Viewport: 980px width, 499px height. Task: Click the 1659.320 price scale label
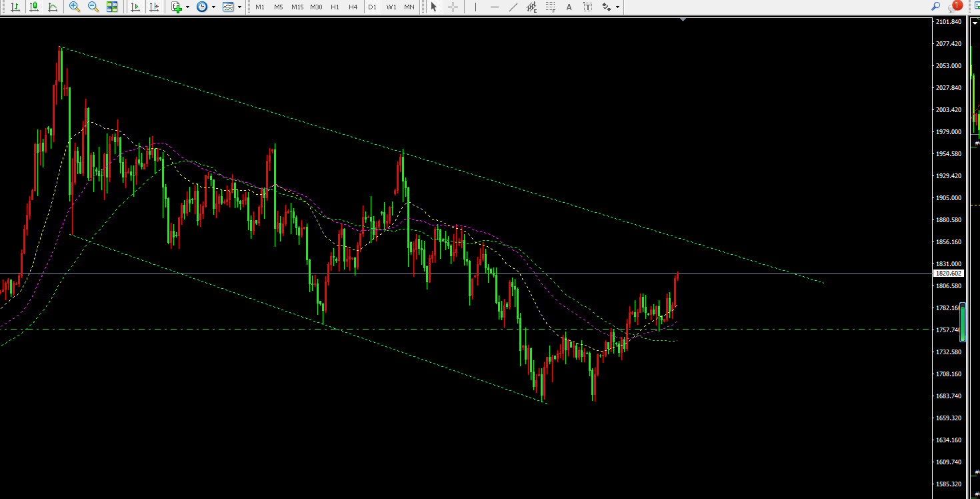coord(949,418)
